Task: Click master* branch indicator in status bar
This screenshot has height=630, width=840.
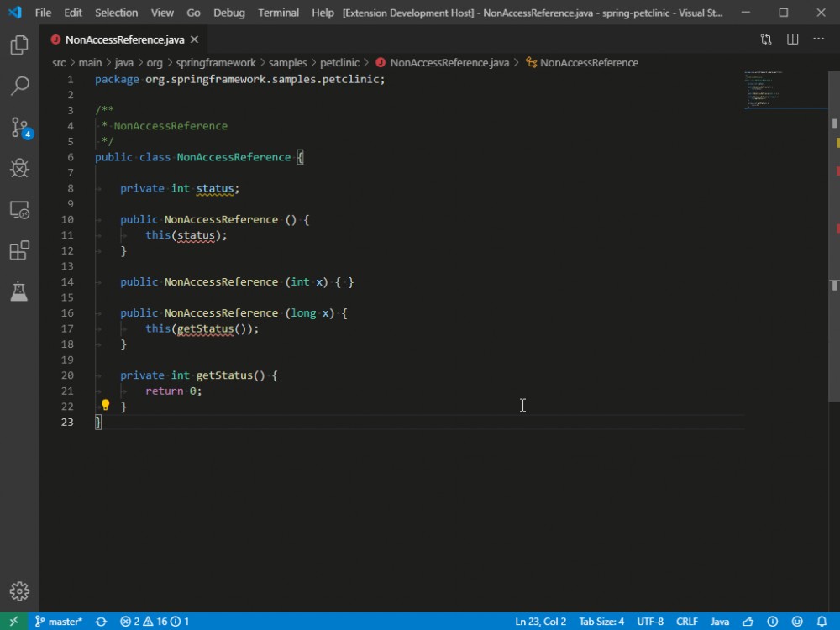Action: coord(59,622)
